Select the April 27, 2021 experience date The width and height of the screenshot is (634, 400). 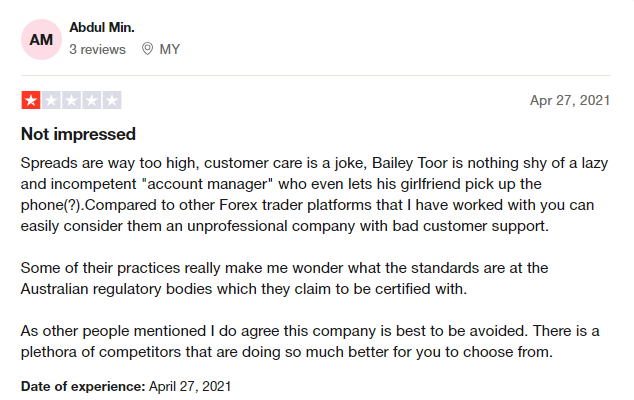click(x=190, y=387)
